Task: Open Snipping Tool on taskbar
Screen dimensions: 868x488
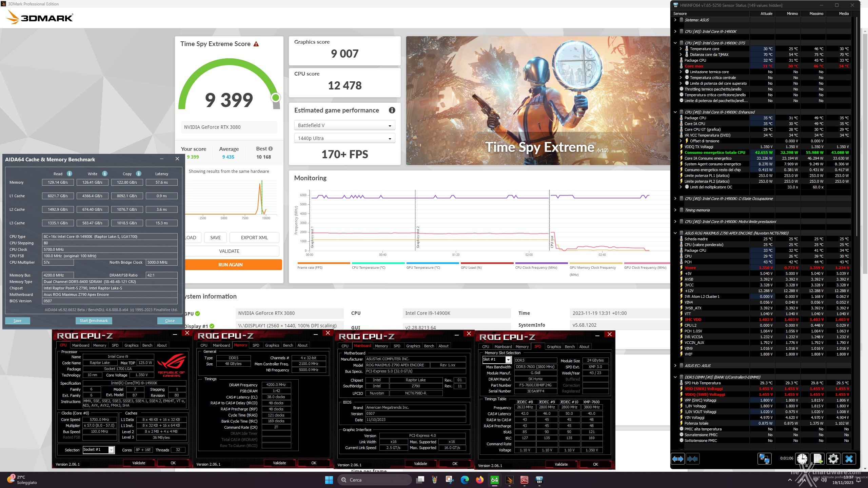Action: point(450,480)
